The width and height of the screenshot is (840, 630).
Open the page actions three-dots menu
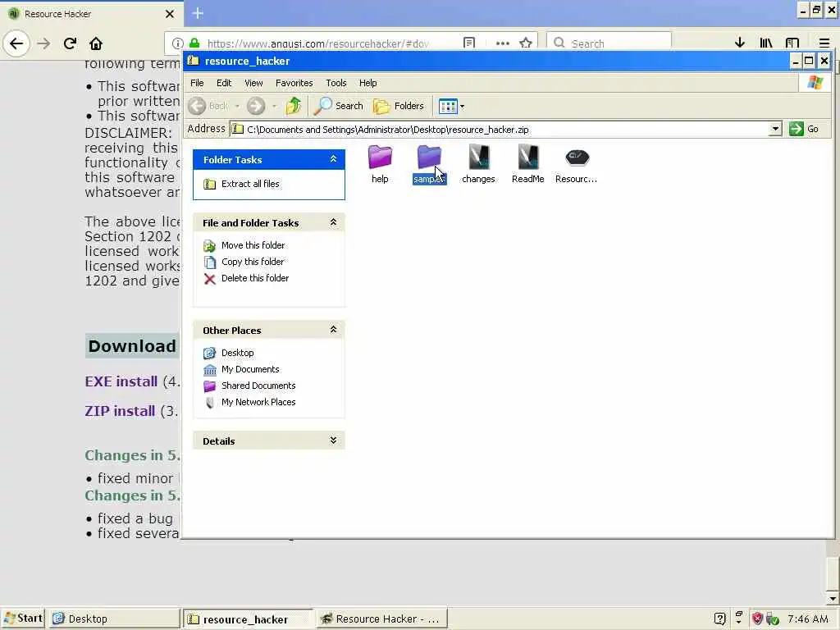click(503, 43)
